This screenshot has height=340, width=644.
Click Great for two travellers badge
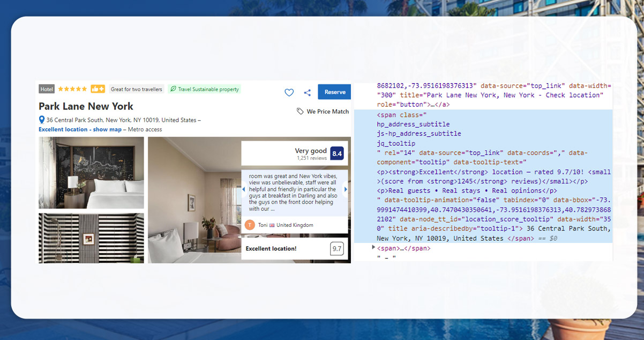click(137, 89)
